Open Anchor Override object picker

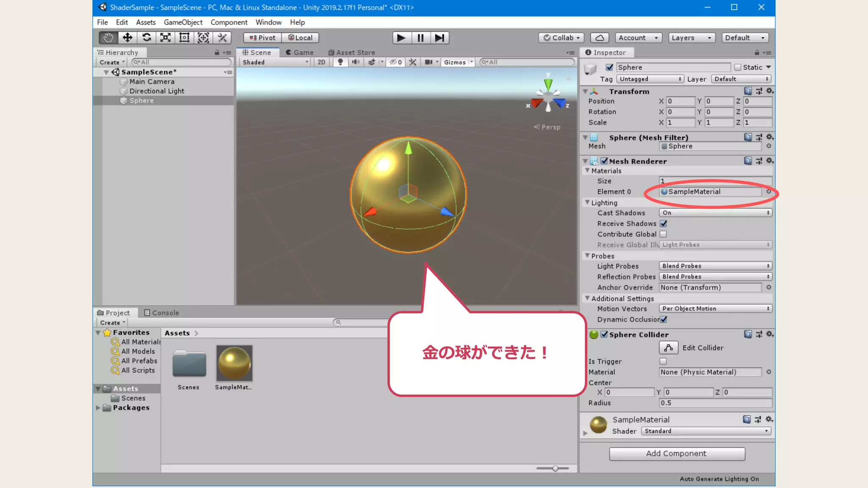(x=768, y=287)
